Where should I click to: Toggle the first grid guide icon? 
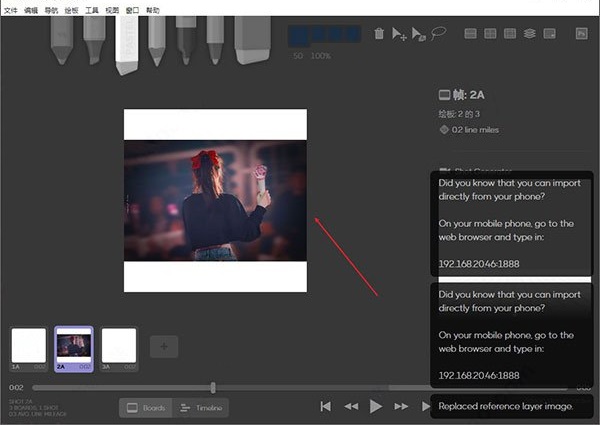(470, 34)
